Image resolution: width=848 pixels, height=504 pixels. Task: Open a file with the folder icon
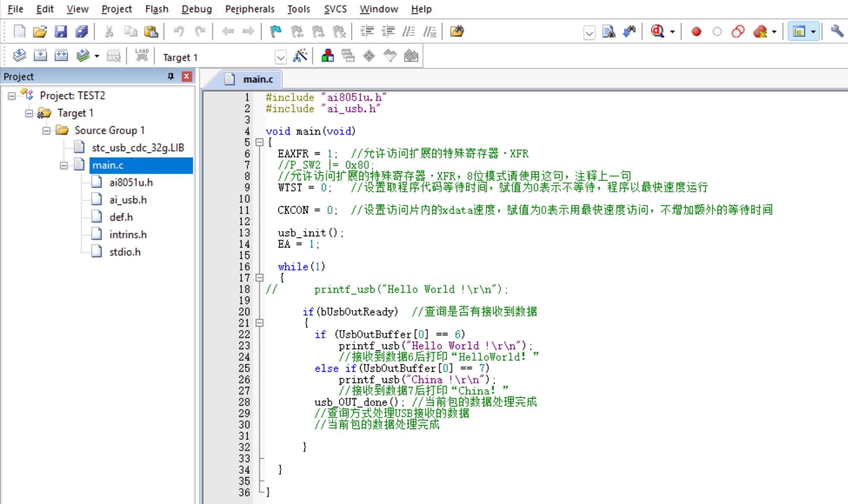coord(40,31)
